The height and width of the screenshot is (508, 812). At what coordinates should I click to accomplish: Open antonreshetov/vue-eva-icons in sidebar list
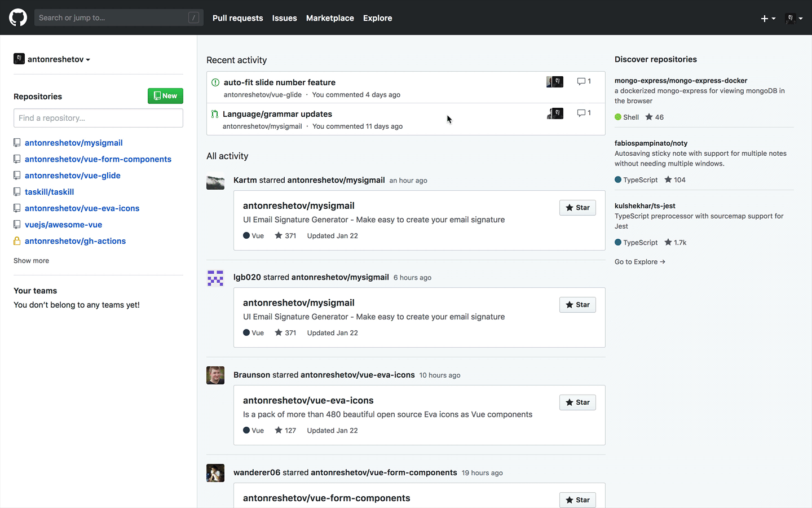[x=82, y=208]
